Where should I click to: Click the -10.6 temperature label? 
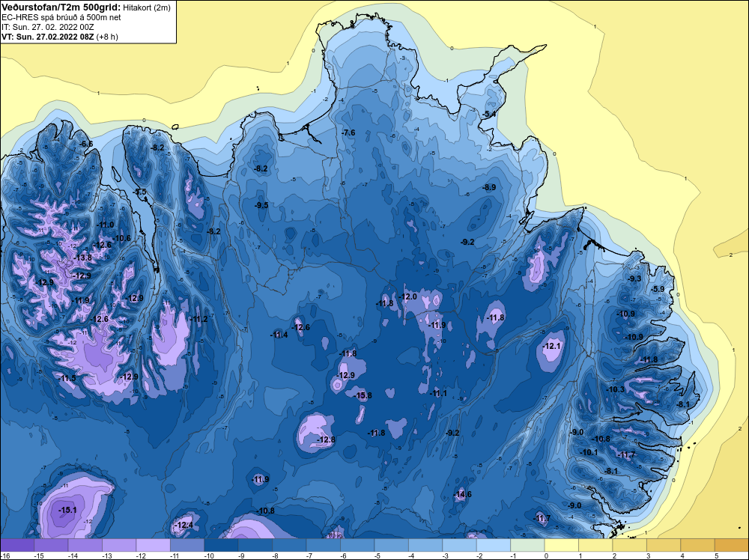(x=121, y=238)
